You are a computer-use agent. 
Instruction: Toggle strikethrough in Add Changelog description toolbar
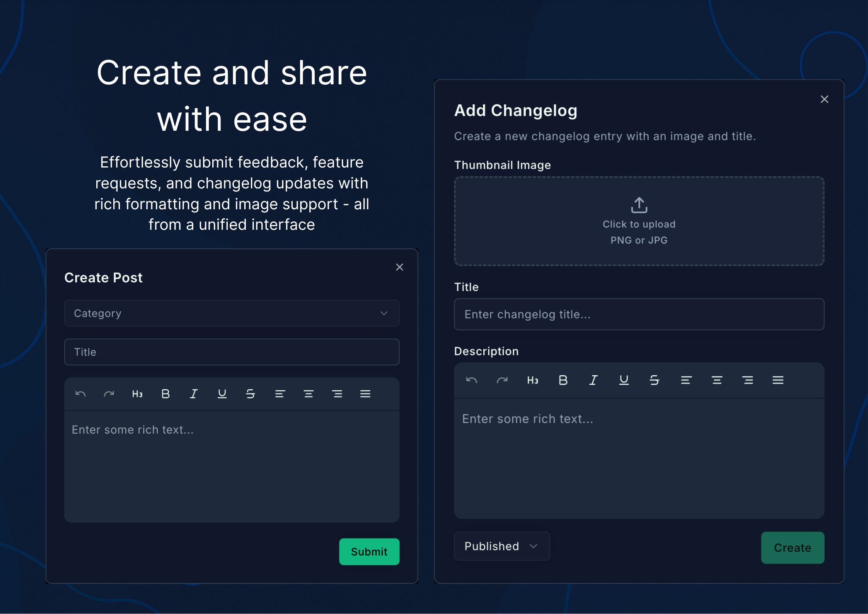(x=654, y=380)
